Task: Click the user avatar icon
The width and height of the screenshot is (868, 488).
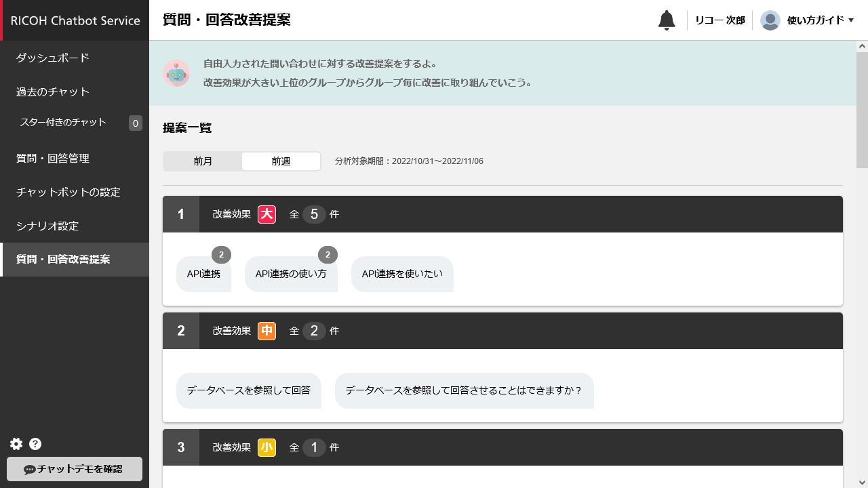Action: tap(770, 20)
